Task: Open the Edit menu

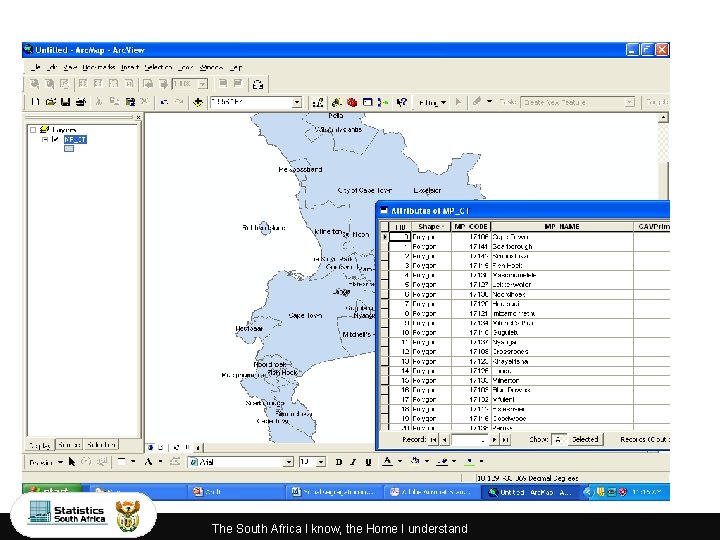Action: pos(52,68)
